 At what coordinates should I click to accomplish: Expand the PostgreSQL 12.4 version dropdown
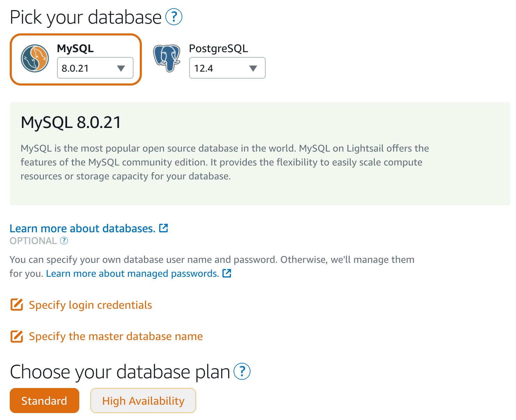tap(227, 68)
